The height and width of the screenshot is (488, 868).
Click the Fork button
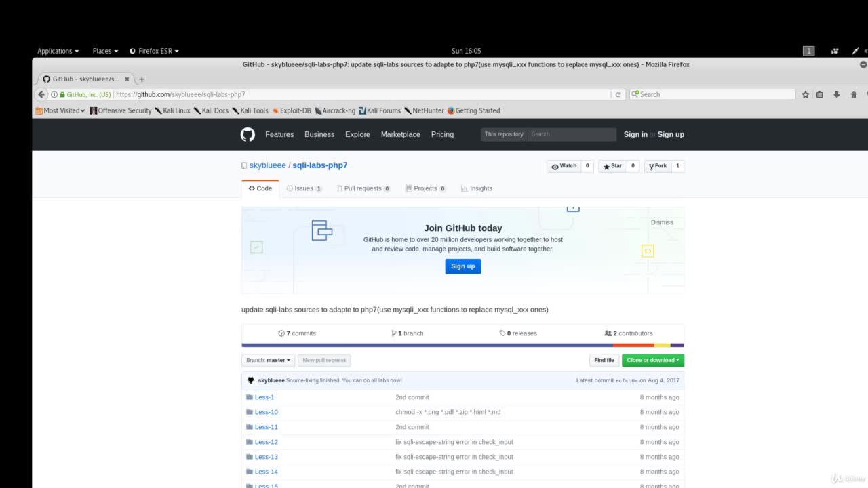click(658, 166)
